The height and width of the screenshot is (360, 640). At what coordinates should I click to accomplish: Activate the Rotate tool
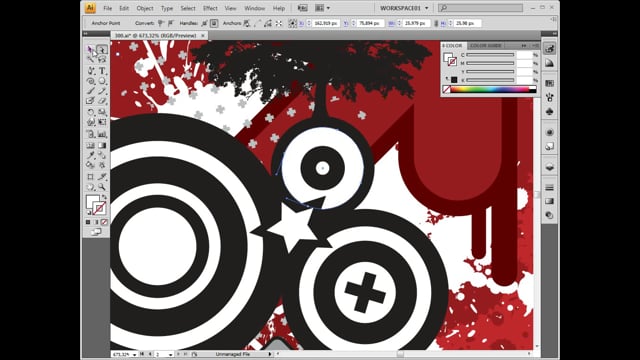pyautogui.click(x=90, y=111)
